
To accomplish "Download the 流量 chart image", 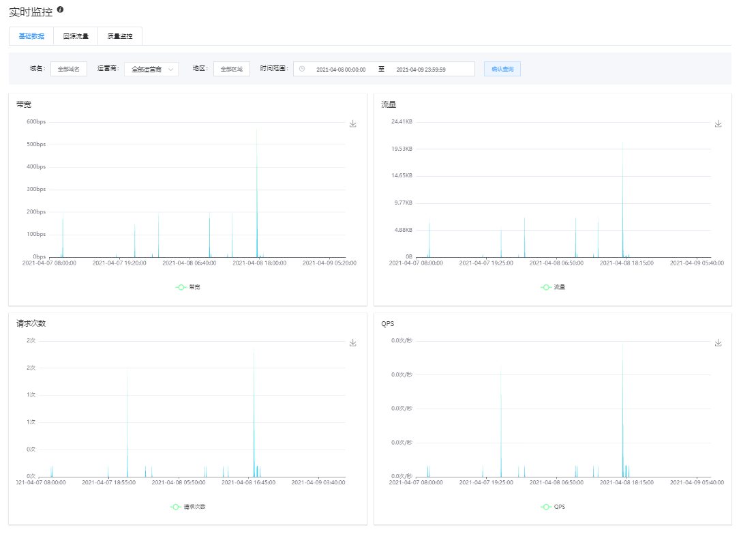I will (x=718, y=124).
